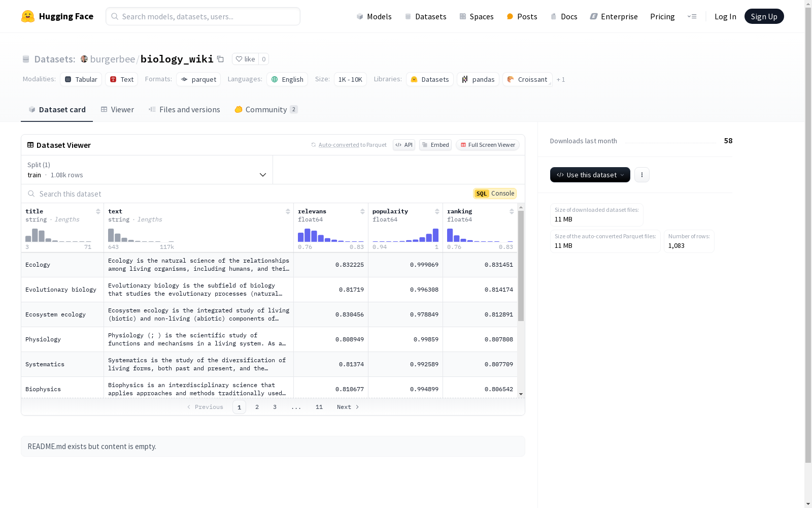Click the relevans histogram bars
Screen dimensions: 812x508
(x=331, y=235)
